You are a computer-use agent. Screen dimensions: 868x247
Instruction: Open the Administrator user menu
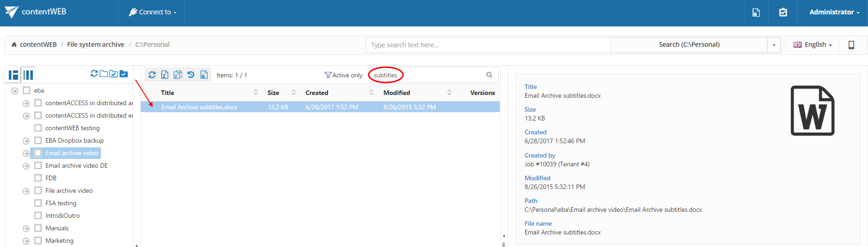(834, 12)
